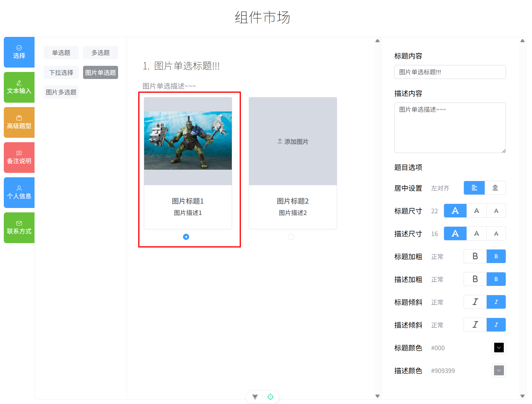The width and height of the screenshot is (532, 404).
Task: Open the 联系方式 category tab
Action: pyautogui.click(x=19, y=228)
